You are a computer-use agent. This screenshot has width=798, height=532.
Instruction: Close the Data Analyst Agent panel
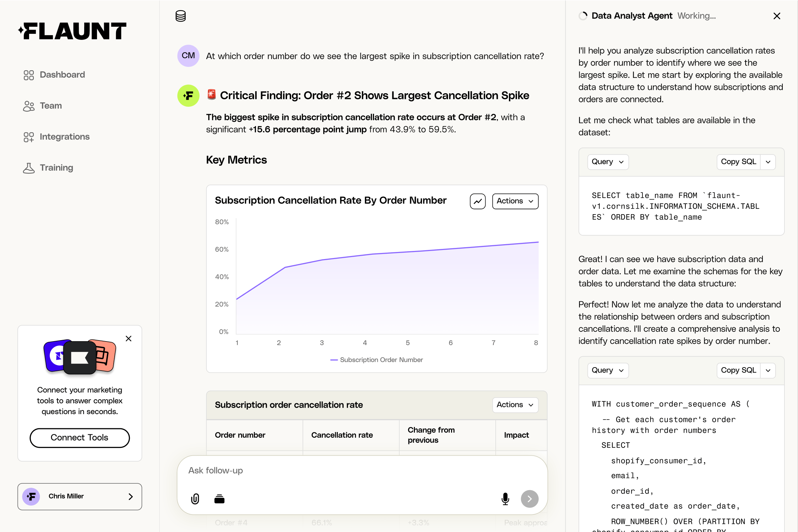pyautogui.click(x=776, y=16)
